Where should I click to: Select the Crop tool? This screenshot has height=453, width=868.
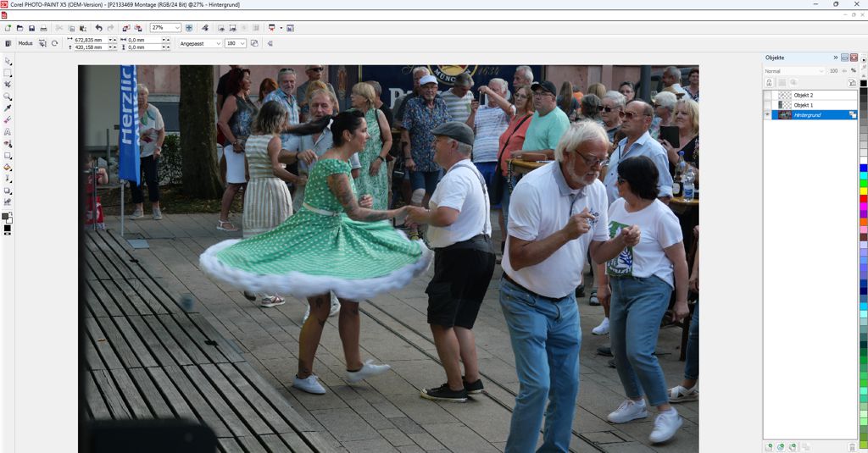tap(8, 84)
